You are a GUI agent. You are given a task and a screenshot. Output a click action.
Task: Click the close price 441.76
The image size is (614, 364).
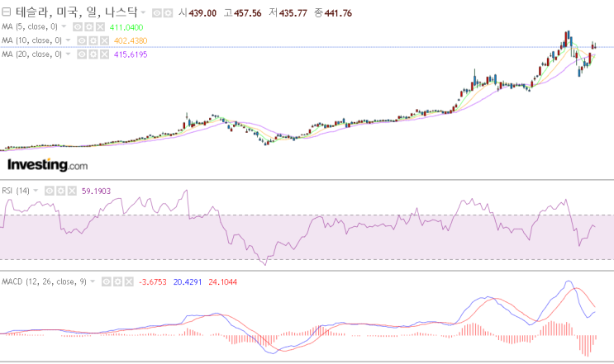coord(338,13)
